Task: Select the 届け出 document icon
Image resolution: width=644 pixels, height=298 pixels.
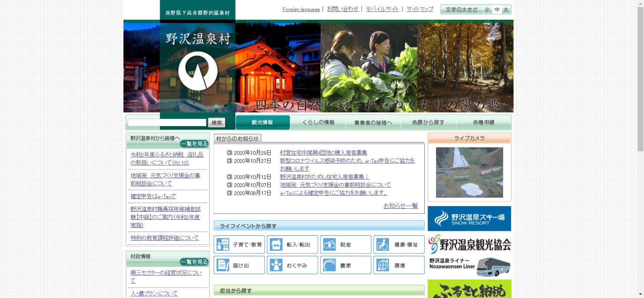Action: [x=223, y=265]
